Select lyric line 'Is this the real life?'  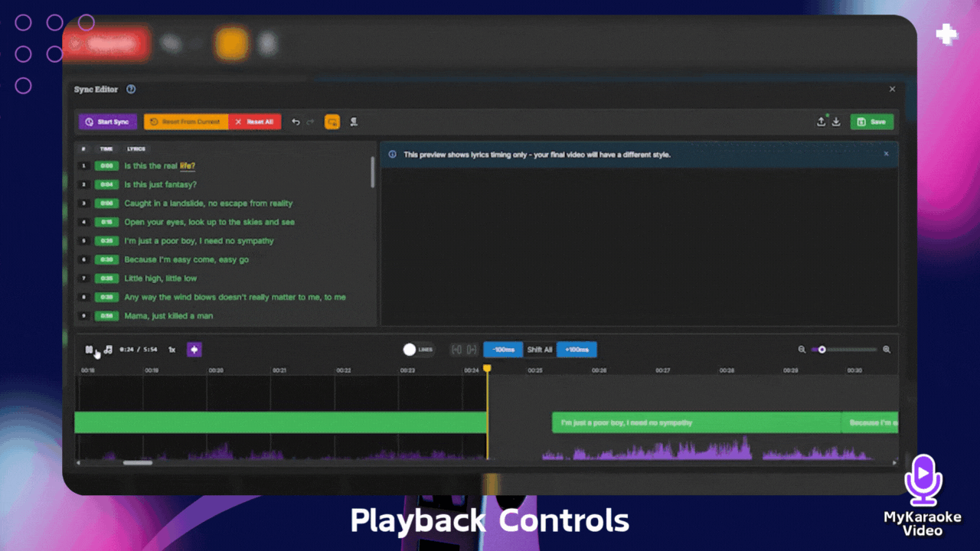[x=160, y=165]
